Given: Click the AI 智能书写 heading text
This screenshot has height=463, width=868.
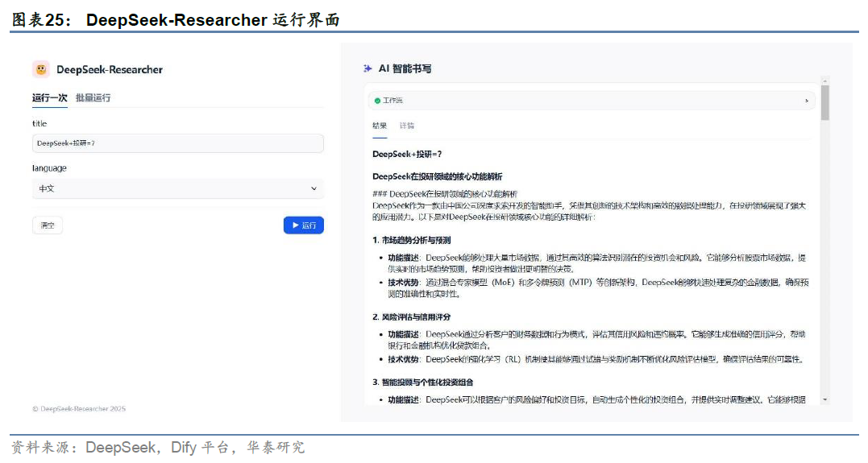Looking at the screenshot, I should (405, 68).
